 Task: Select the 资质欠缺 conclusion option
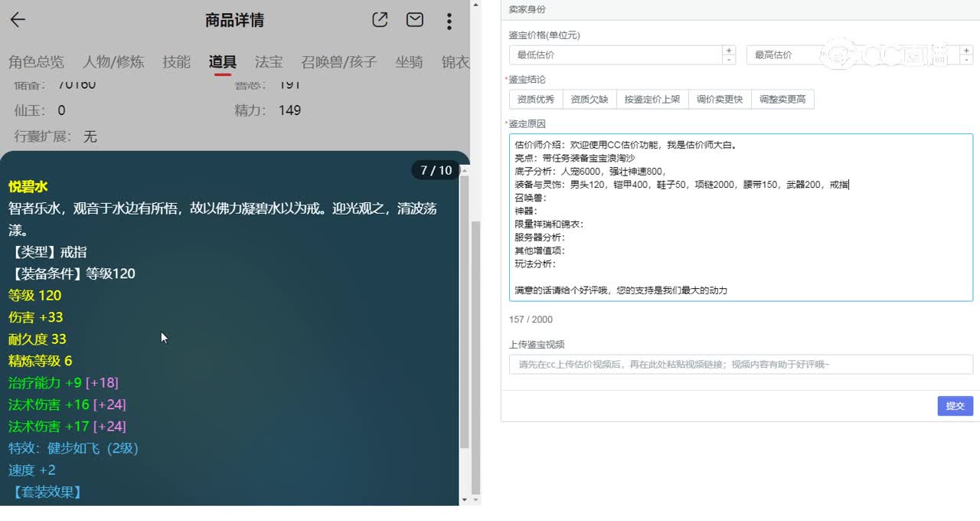pos(590,99)
